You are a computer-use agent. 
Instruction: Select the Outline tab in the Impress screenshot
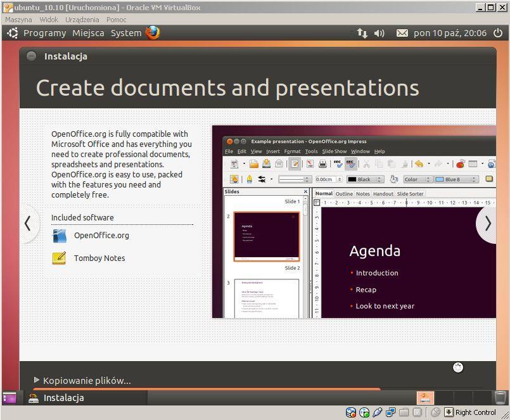tap(344, 194)
